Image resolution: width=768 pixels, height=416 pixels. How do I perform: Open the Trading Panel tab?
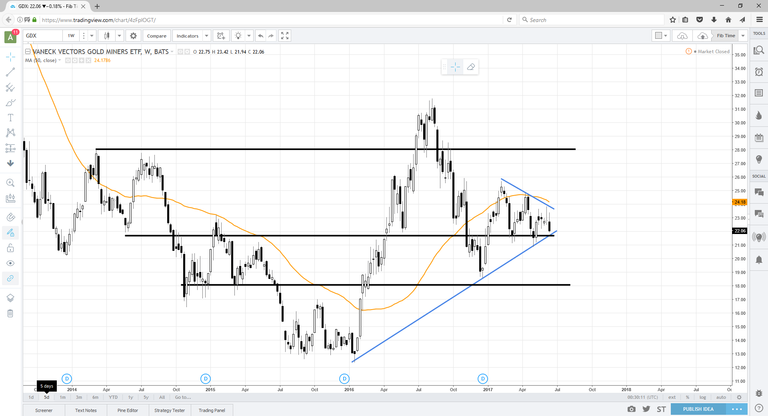(212, 410)
